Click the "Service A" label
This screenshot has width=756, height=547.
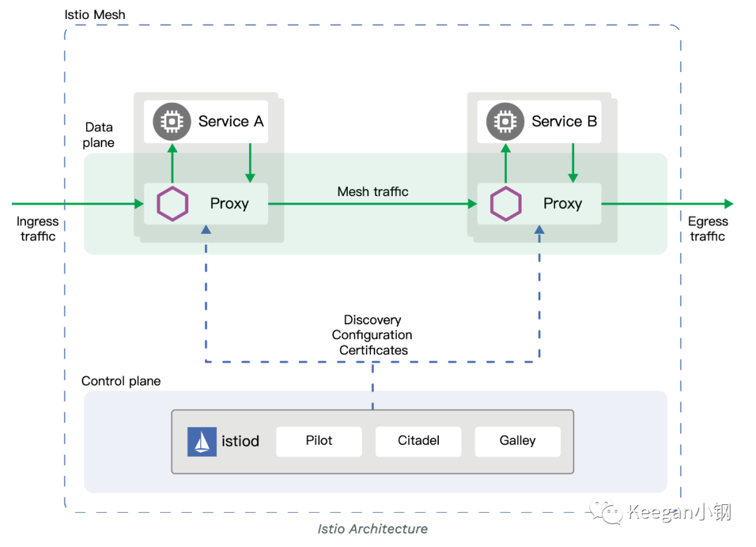(x=231, y=122)
